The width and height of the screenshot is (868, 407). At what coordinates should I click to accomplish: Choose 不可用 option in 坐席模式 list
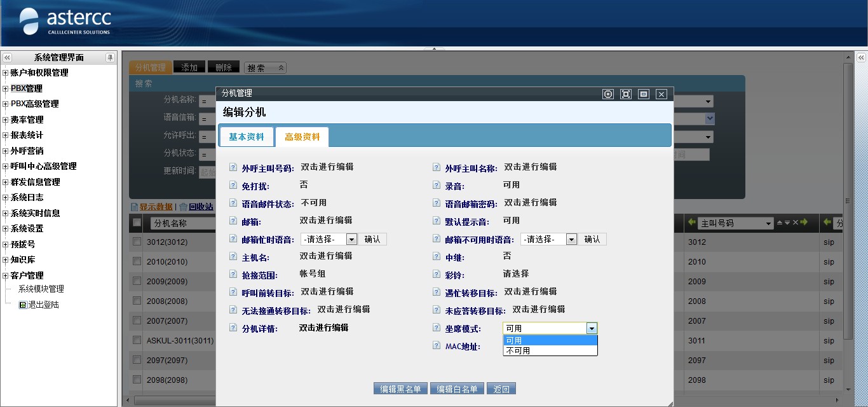(518, 351)
